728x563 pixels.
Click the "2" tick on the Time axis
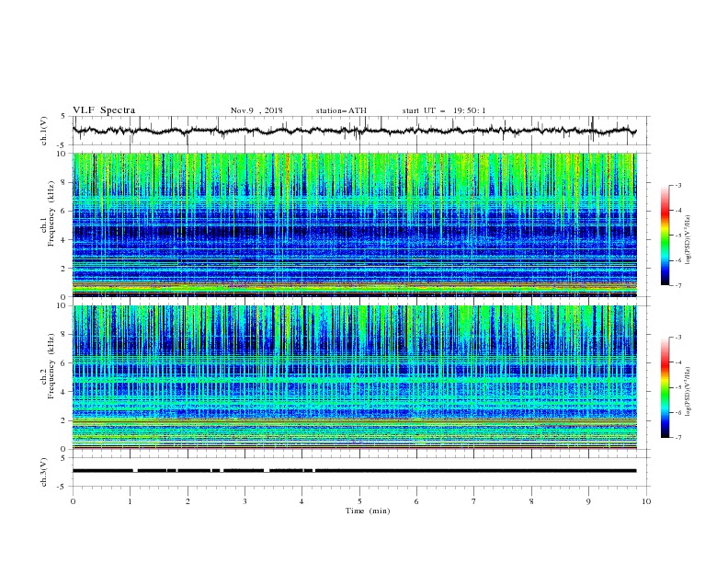188,501
